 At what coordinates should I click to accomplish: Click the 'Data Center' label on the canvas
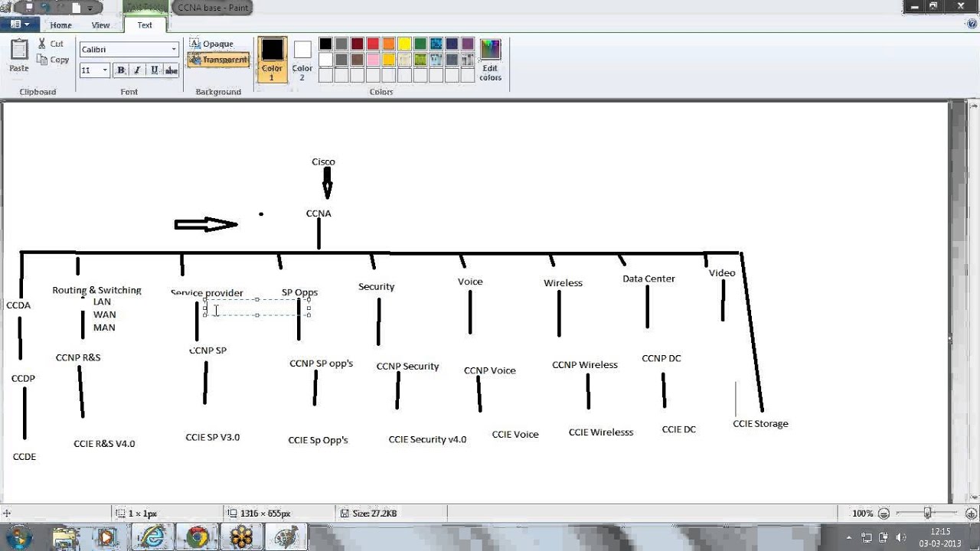coord(648,279)
